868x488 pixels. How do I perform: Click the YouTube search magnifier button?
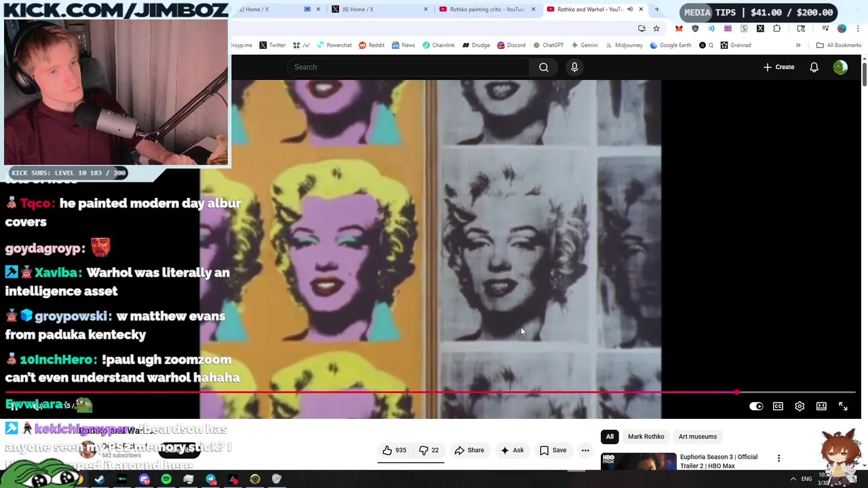pyautogui.click(x=544, y=67)
